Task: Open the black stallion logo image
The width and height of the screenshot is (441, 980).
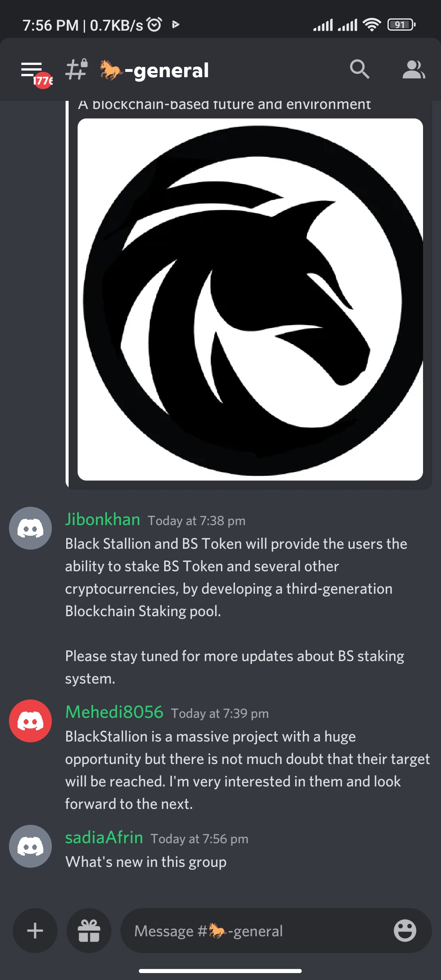Action: coord(250,299)
